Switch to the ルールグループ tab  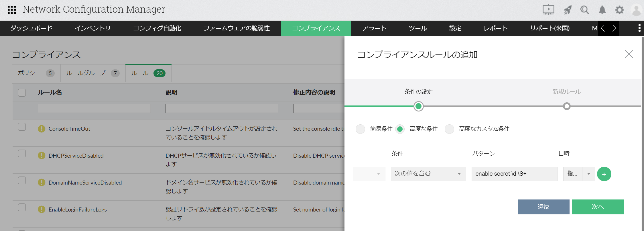click(92, 73)
